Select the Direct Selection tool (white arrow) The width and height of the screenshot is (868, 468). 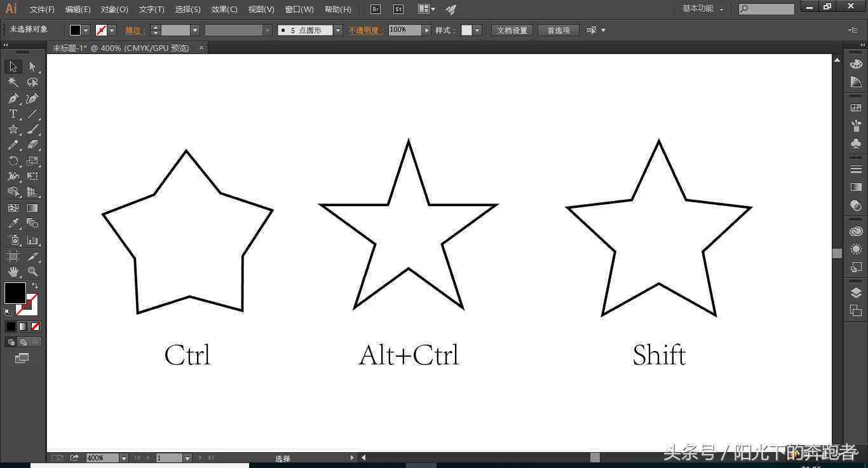point(32,67)
